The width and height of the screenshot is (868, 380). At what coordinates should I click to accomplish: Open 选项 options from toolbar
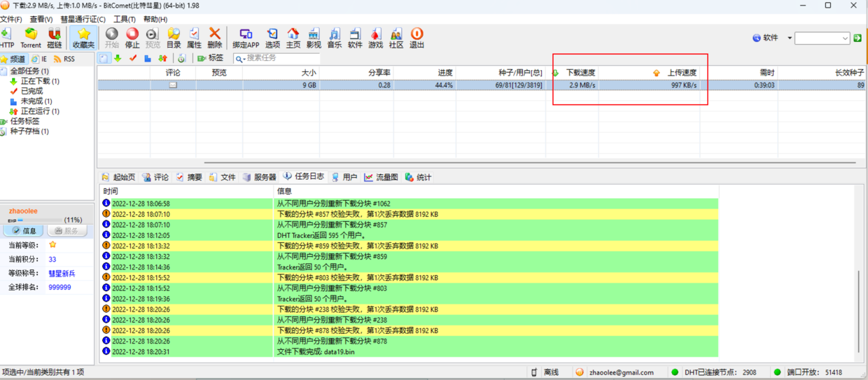click(272, 38)
